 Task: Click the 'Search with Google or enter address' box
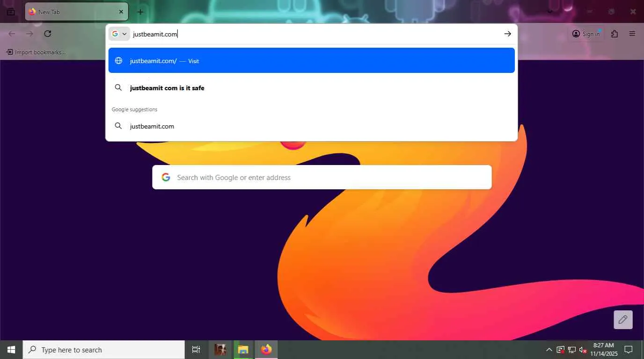[322, 177]
